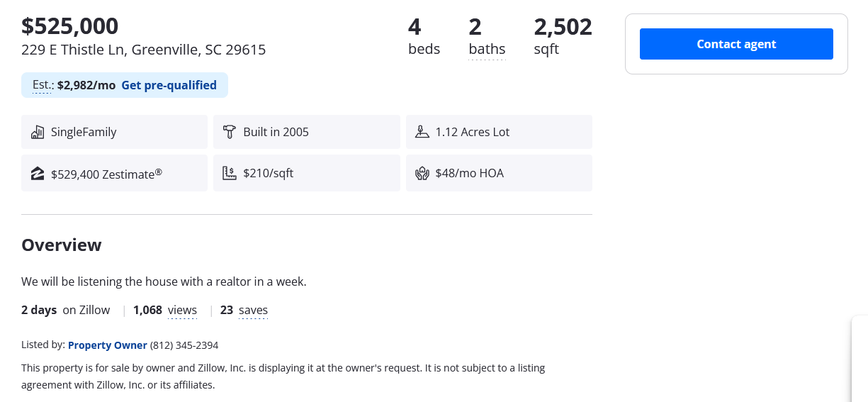
Task: Click the SingleFamily building icon
Action: click(38, 132)
